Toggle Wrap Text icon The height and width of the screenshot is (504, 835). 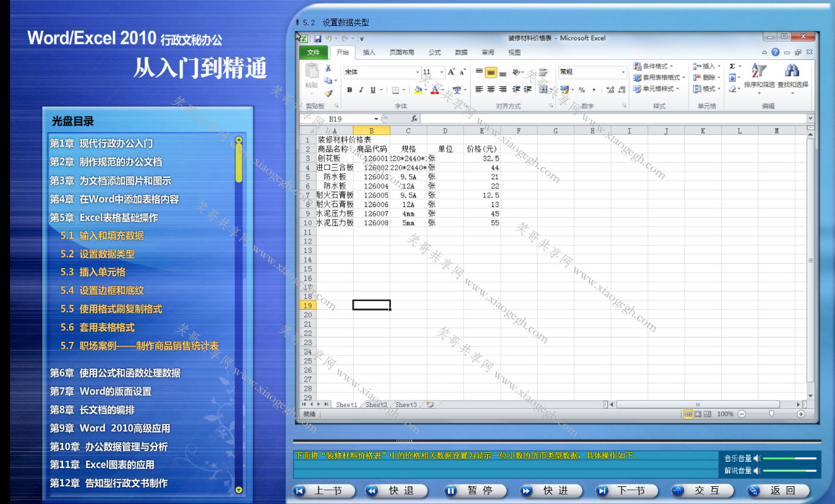tap(543, 72)
